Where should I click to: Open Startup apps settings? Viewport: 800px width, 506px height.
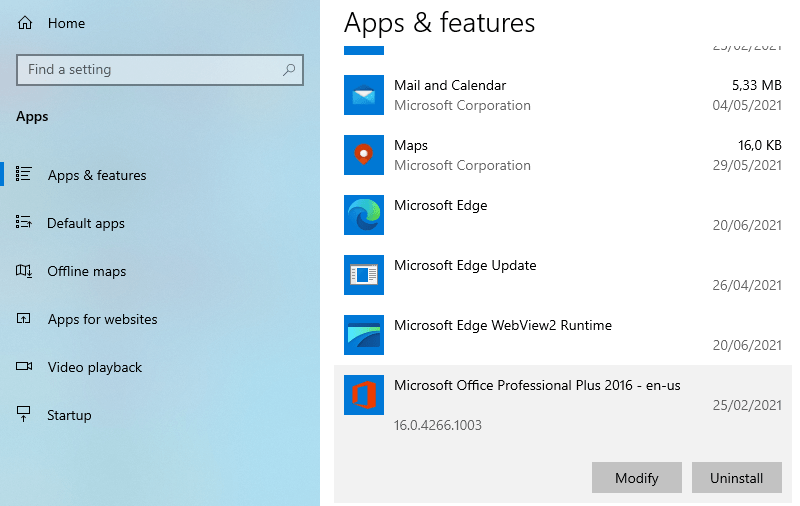point(69,415)
